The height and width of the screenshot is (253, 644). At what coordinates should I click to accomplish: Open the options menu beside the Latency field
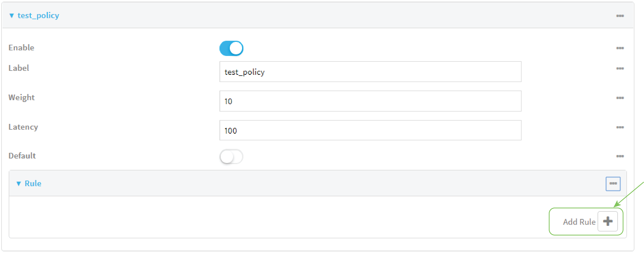tap(620, 127)
